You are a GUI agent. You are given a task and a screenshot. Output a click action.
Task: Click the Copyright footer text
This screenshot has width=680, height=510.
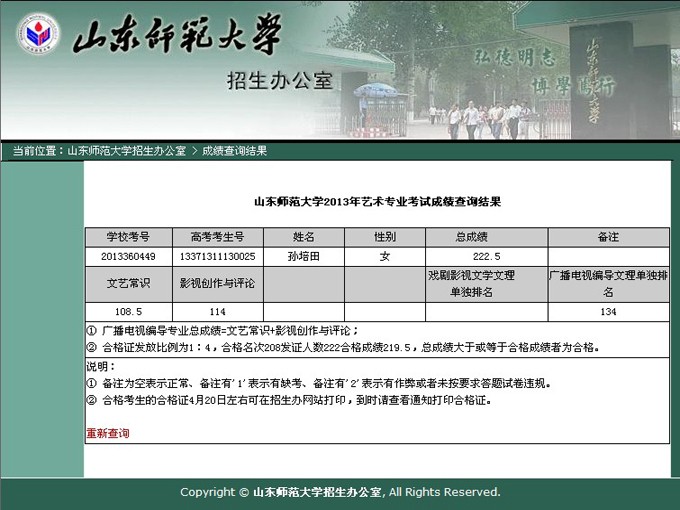point(340,492)
